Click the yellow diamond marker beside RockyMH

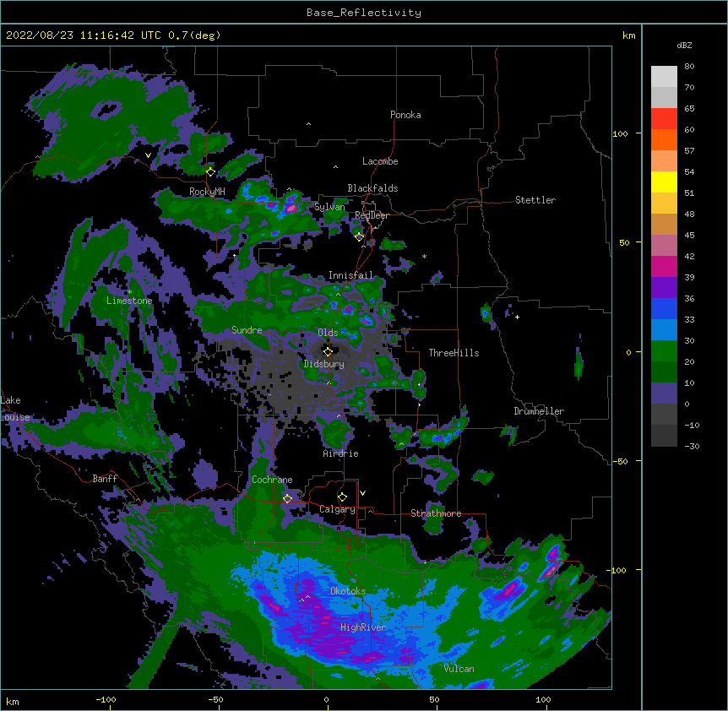(x=211, y=172)
